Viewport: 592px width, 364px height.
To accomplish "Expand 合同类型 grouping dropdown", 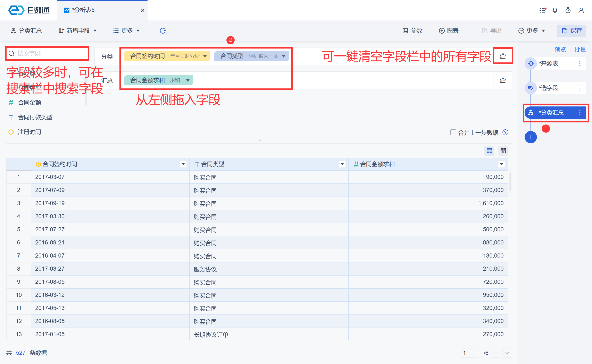I will click(284, 56).
